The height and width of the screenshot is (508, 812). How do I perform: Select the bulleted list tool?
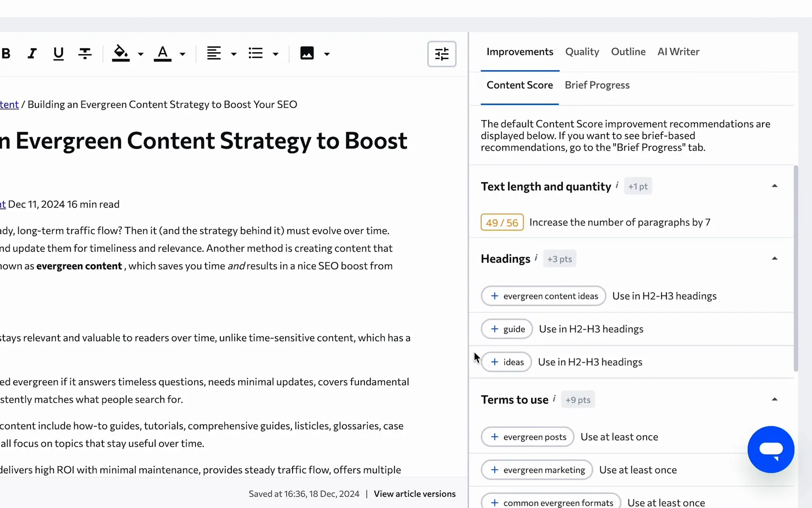point(256,53)
